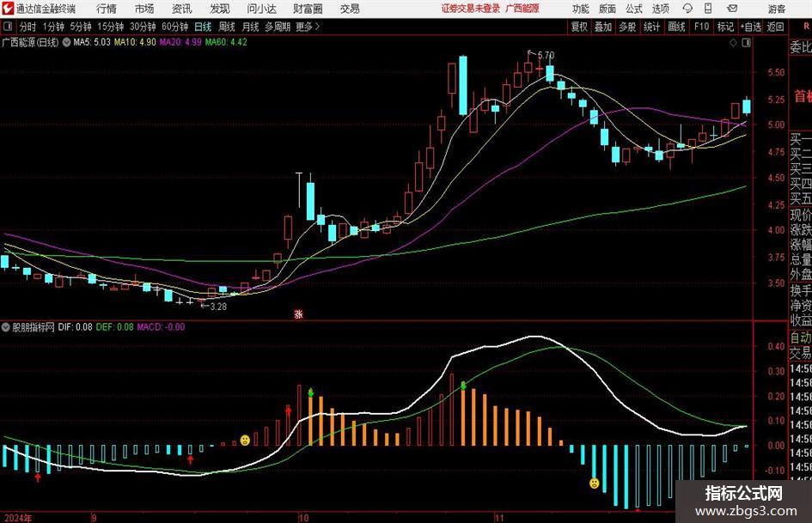The width and height of the screenshot is (812, 523).
Task: Open the 选项 menu
Action: [660, 9]
